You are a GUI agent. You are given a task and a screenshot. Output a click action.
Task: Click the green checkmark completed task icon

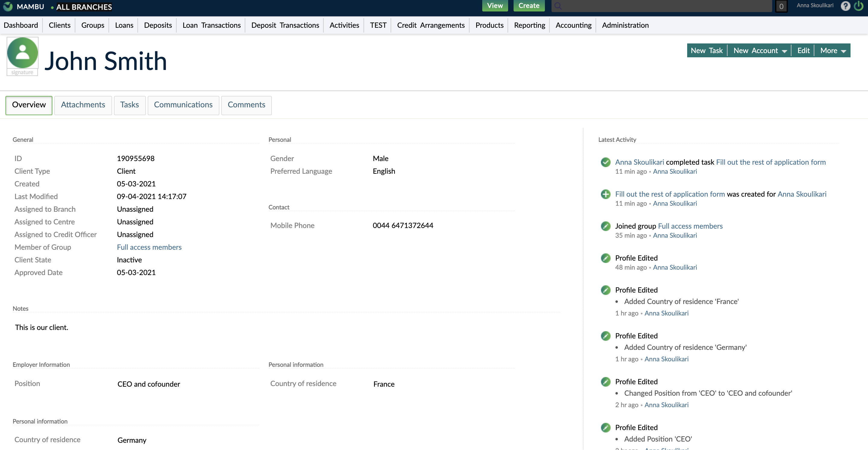coord(605,162)
